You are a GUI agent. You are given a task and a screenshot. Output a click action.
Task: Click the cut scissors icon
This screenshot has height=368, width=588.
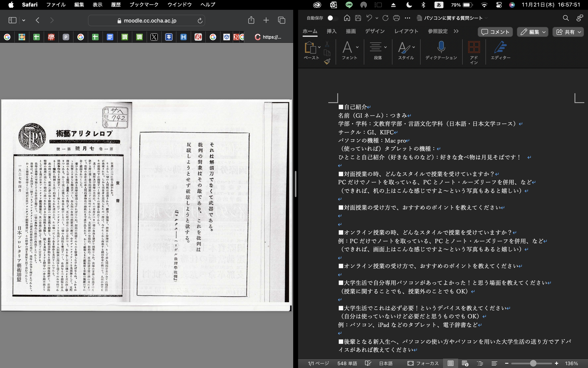[327, 44]
